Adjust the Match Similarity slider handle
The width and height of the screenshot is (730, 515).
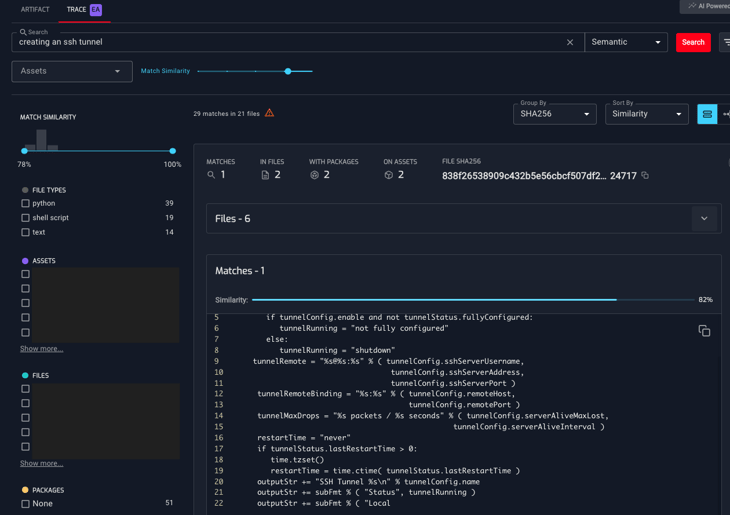pos(288,71)
